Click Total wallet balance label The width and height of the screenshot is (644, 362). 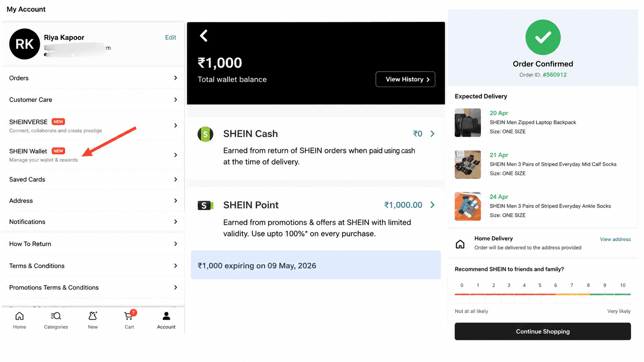[232, 80]
